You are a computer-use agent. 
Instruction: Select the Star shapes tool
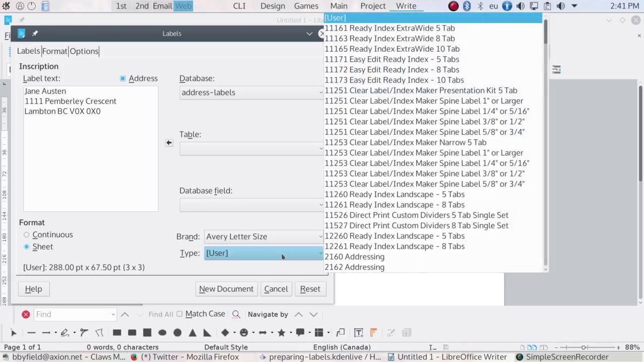tap(281, 333)
